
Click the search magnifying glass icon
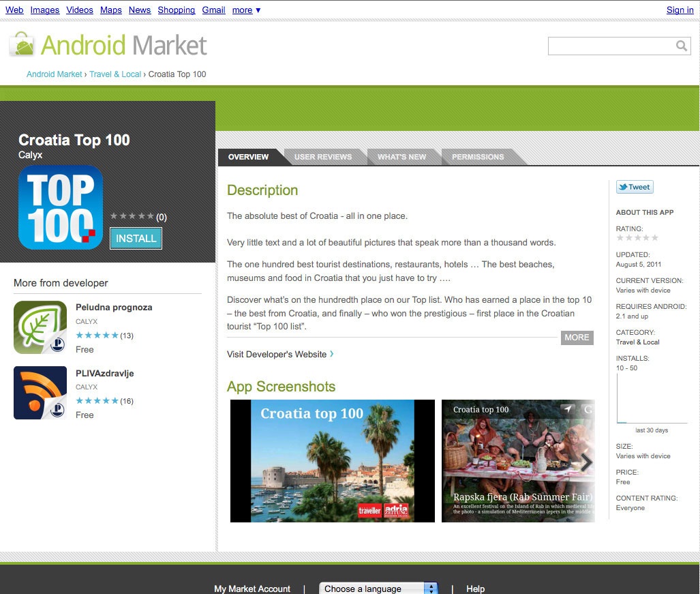pyautogui.click(x=681, y=46)
